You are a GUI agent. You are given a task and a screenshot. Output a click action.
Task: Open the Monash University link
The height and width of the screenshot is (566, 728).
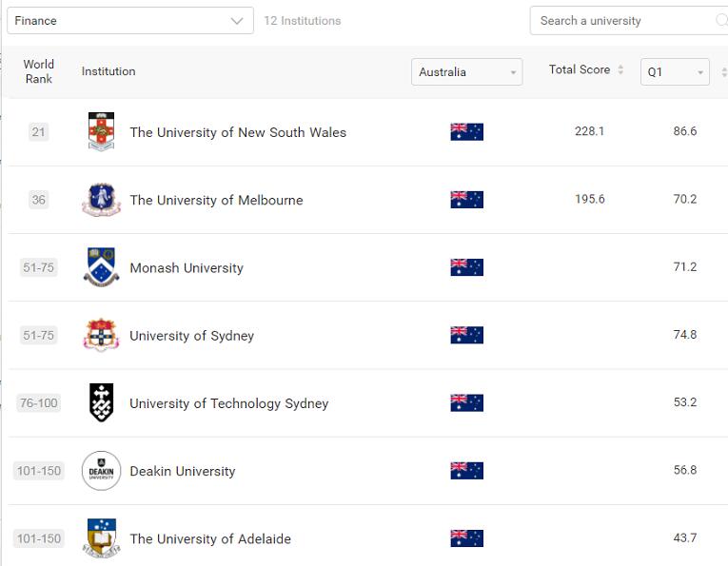click(x=187, y=267)
